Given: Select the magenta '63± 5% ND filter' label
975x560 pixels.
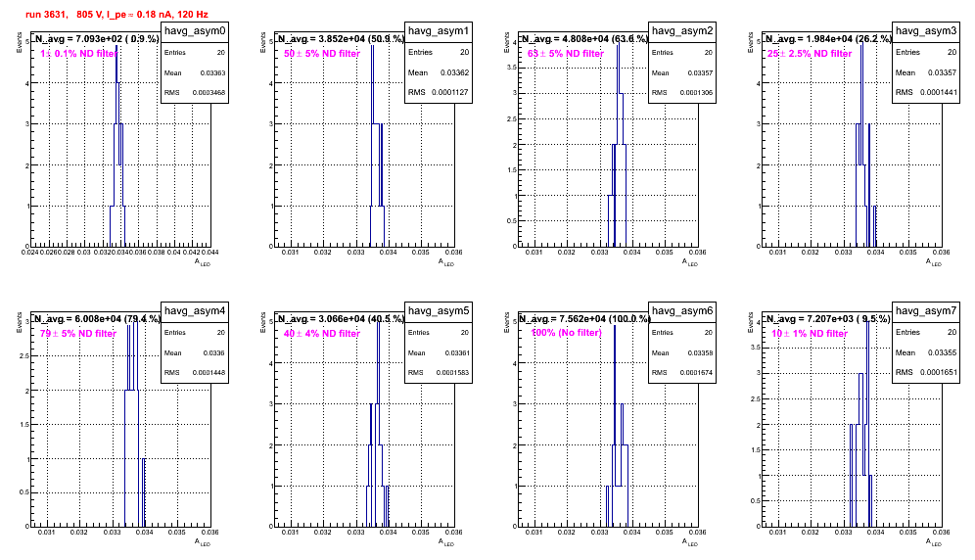Looking at the screenshot, I should point(566,54).
